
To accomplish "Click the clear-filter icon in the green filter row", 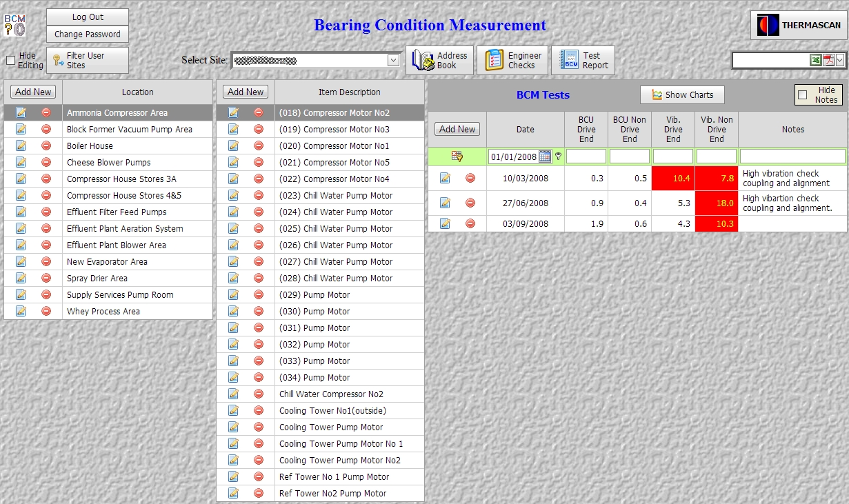I will pos(457,157).
